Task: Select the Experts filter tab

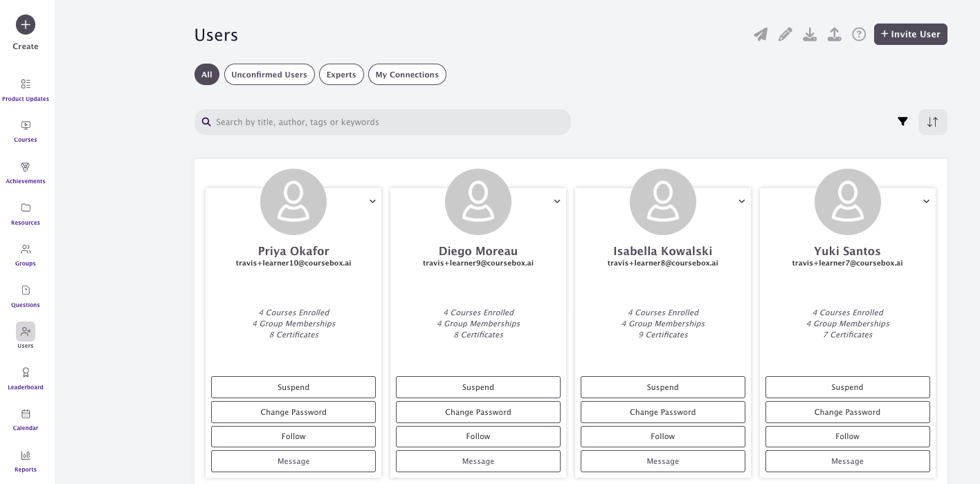Action: pos(341,75)
